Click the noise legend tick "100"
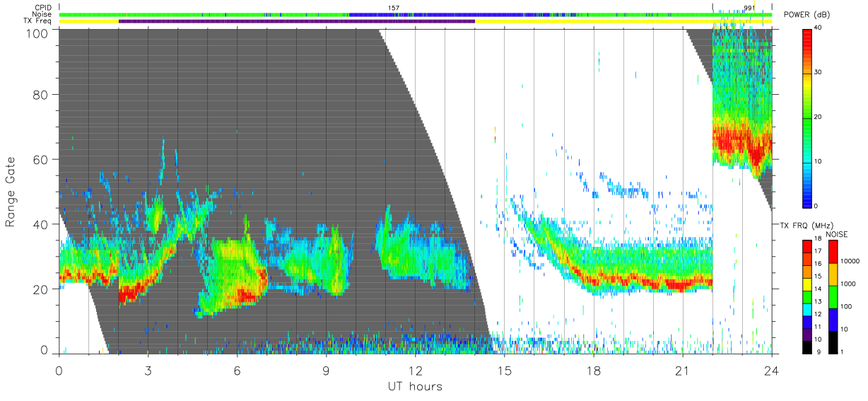The width and height of the screenshot is (868, 401). (848, 307)
